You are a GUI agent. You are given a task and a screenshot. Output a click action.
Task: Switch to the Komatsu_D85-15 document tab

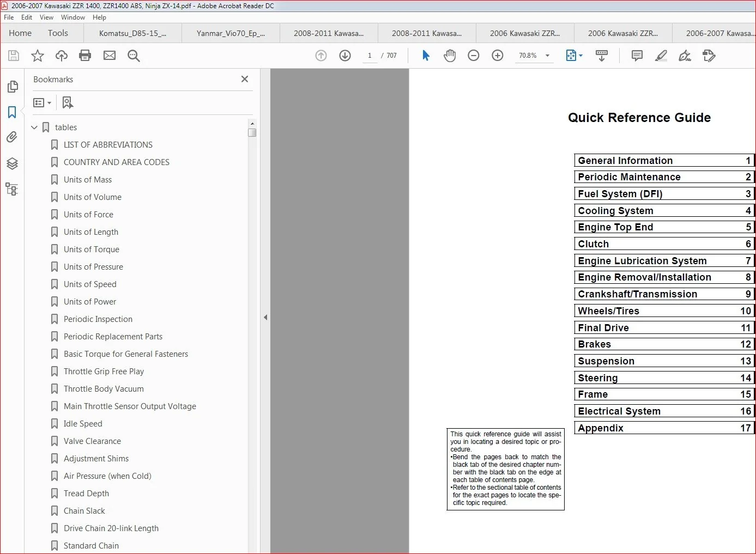click(x=132, y=33)
